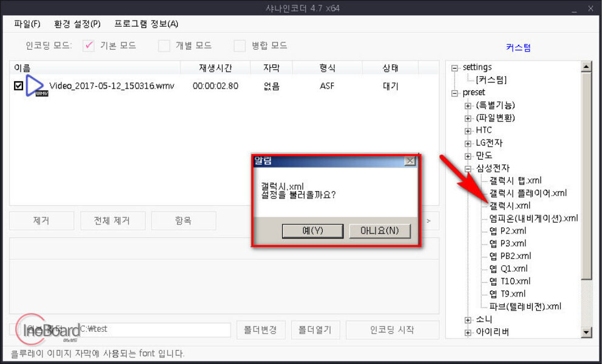
Task: Select the 옙 P2.xml preset
Action: click(x=508, y=231)
